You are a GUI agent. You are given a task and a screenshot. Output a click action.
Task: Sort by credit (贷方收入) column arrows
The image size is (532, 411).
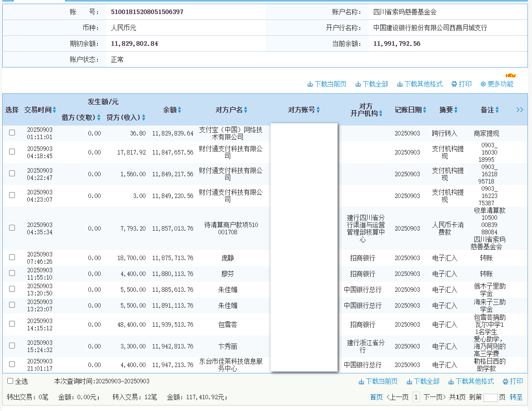tap(144, 117)
